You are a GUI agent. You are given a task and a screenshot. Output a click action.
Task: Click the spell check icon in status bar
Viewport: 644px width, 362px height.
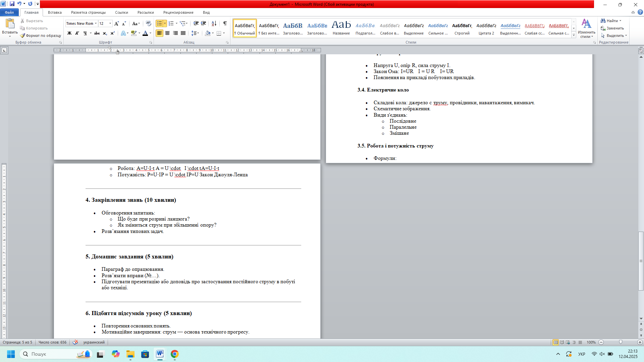coord(75,342)
